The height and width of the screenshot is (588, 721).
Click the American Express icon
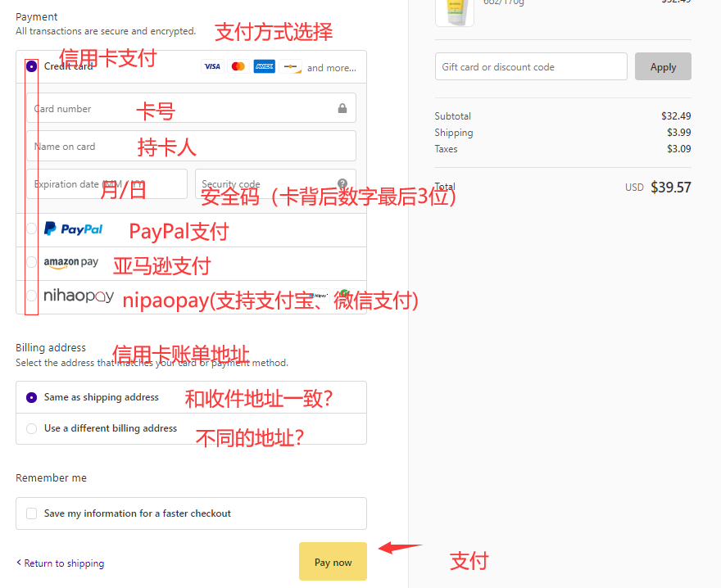click(x=265, y=66)
